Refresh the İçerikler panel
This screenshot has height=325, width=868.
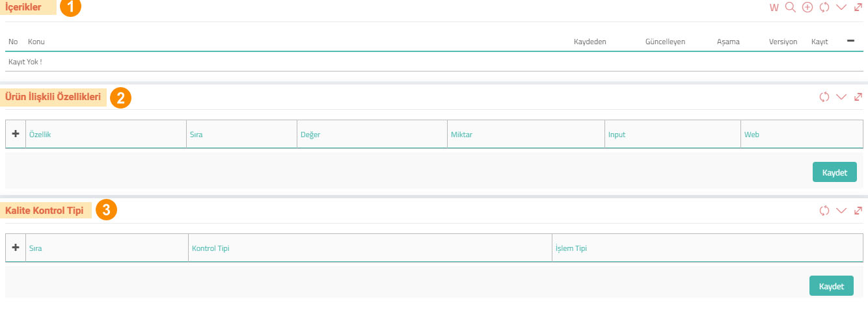pyautogui.click(x=824, y=8)
